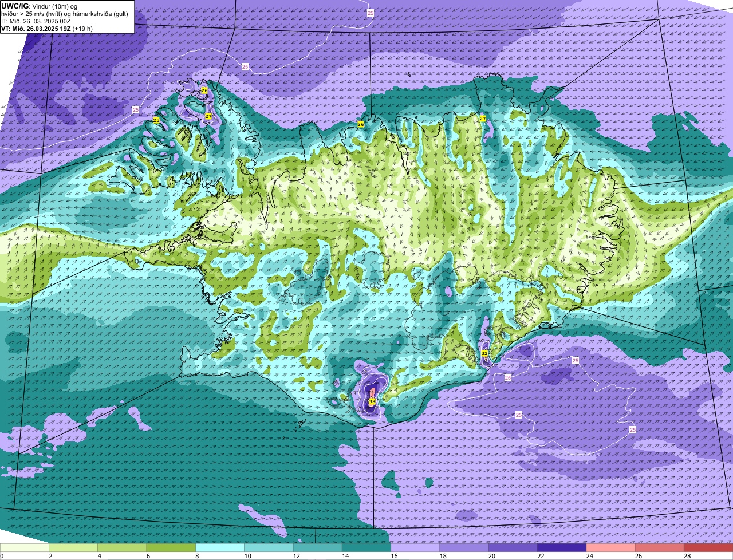Screen dimensions: 733x560
Task: Click the yellow 32 maximum gust marker
Action: point(484,353)
